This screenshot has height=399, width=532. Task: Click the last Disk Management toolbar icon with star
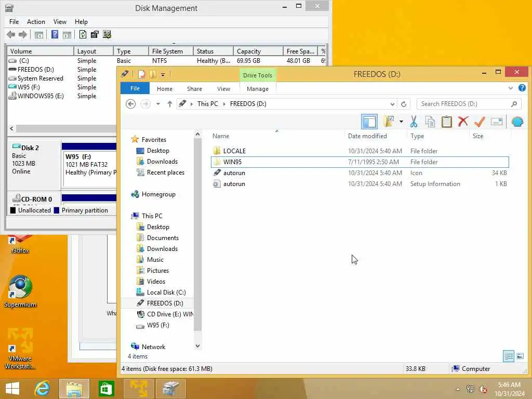(107, 35)
